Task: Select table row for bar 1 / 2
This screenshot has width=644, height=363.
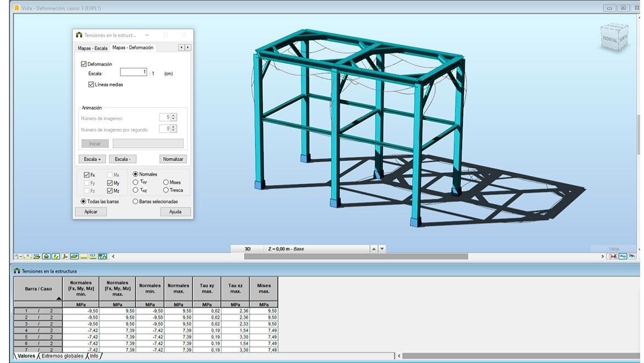Action: (x=38, y=311)
